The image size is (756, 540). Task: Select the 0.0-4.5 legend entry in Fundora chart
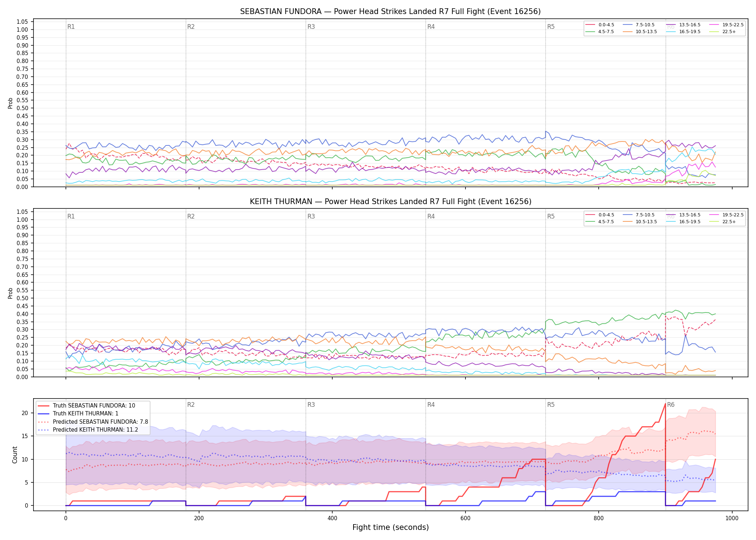point(600,25)
